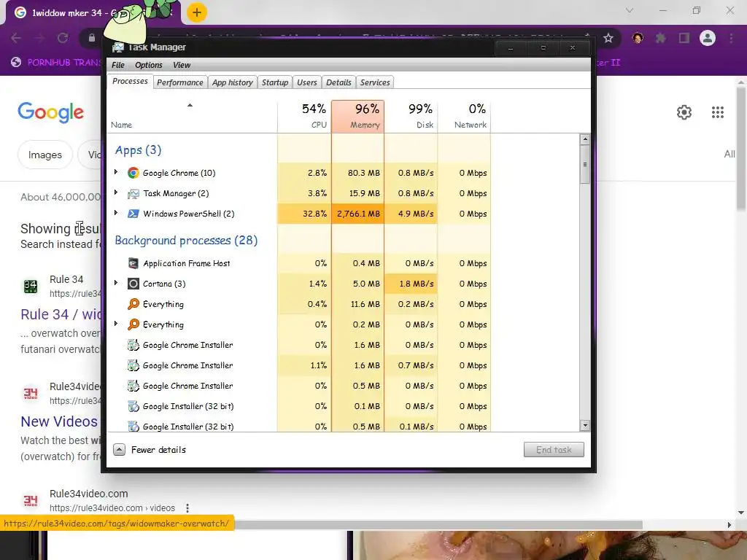The height and width of the screenshot is (560, 747).
Task: Switch to the Services tab
Action: point(375,82)
